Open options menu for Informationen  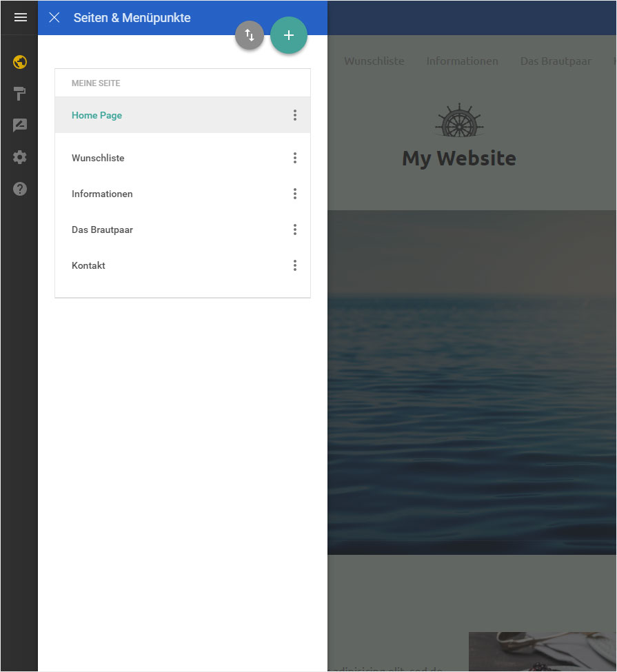coord(295,194)
